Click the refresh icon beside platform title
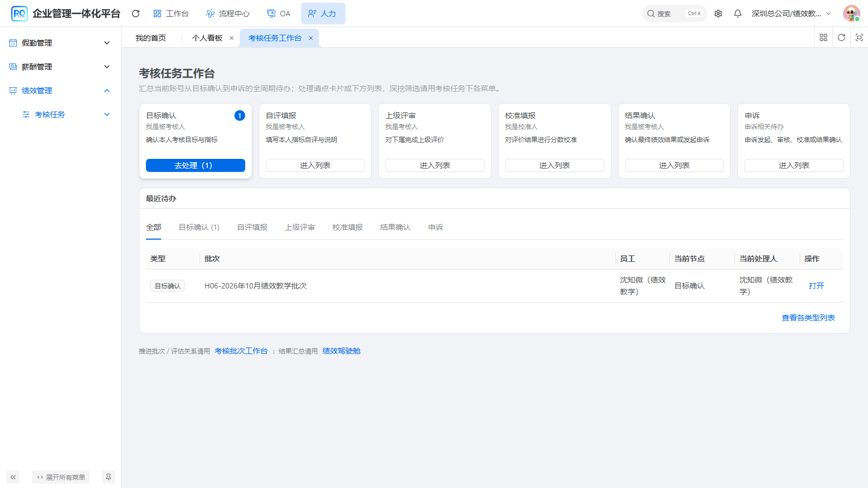This screenshot has width=868, height=488. click(x=136, y=14)
